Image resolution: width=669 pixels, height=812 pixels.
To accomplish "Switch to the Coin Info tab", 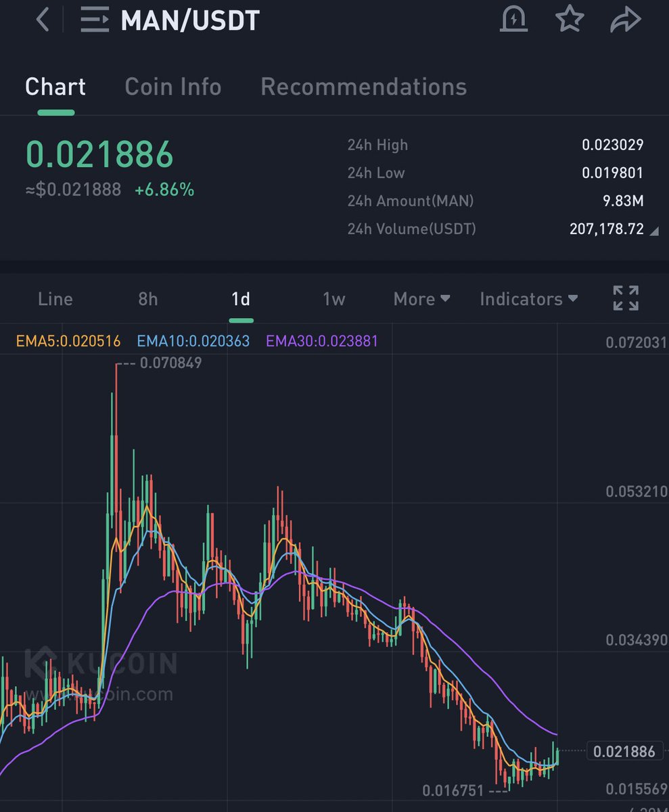I will coord(173,87).
